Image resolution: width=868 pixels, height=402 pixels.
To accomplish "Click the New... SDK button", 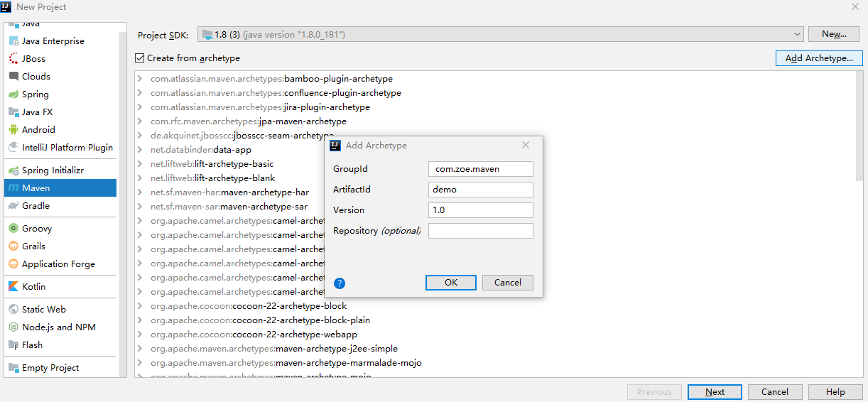I will (834, 34).
